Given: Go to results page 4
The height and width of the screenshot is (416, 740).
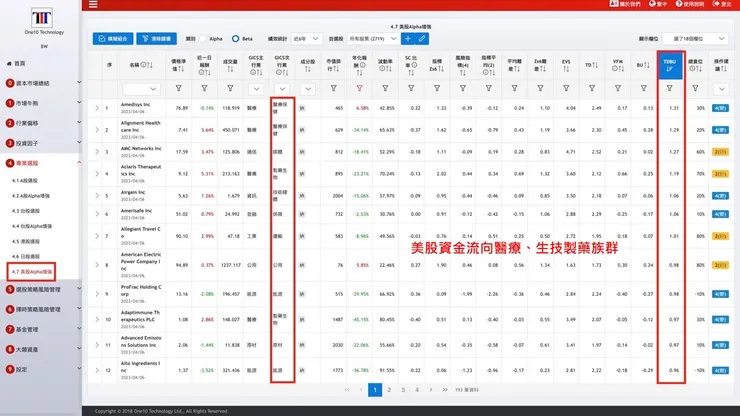Looking at the screenshot, I should click(417, 390).
